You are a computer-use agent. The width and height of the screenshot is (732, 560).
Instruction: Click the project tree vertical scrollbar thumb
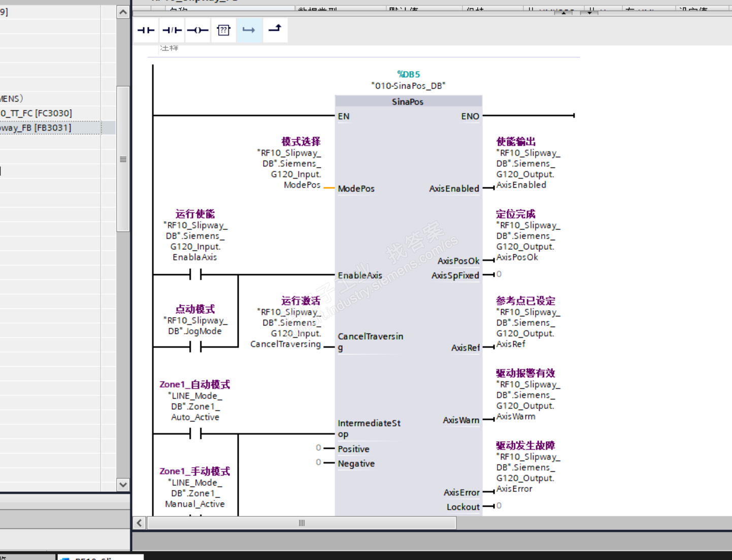coord(123,159)
